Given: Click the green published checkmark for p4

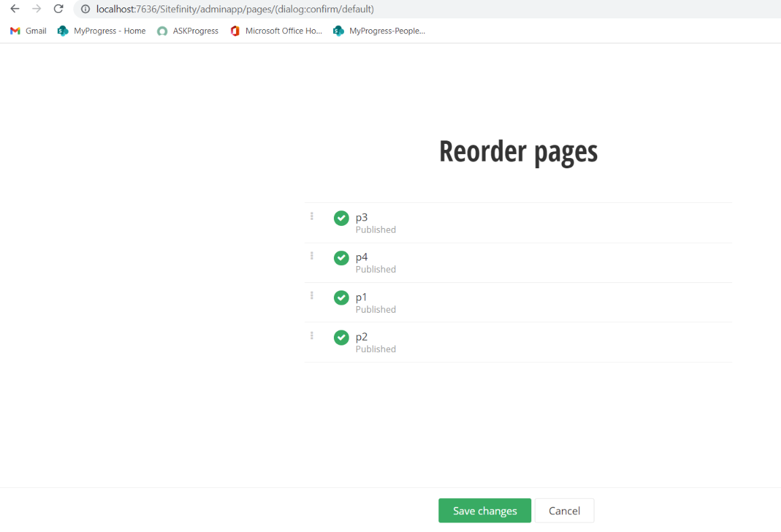Looking at the screenshot, I should pyautogui.click(x=341, y=258).
